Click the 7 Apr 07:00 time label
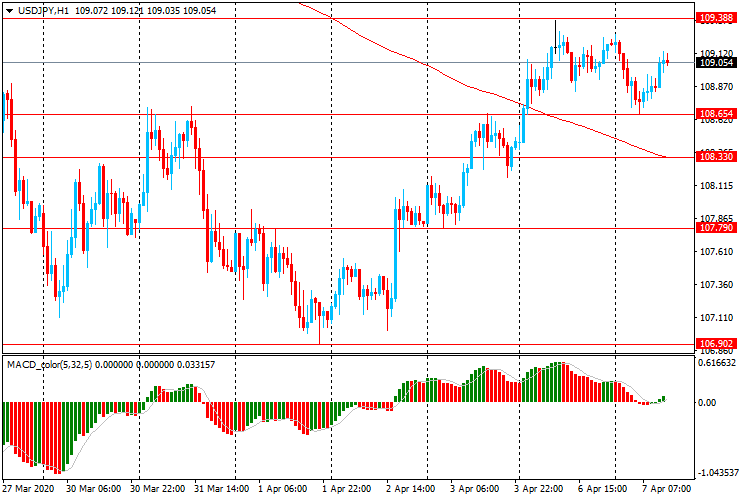740x500 pixels. [x=666, y=488]
